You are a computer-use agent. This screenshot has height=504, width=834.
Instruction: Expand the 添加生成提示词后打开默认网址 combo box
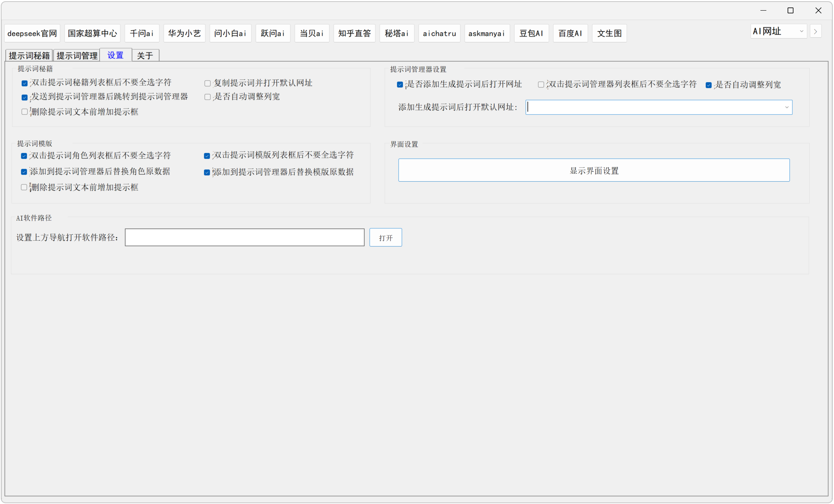[x=786, y=107]
